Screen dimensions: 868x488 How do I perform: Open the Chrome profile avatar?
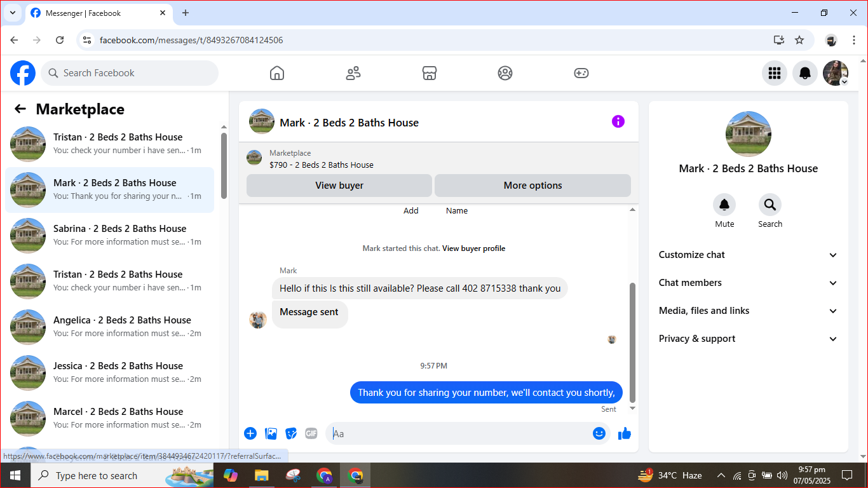(831, 40)
